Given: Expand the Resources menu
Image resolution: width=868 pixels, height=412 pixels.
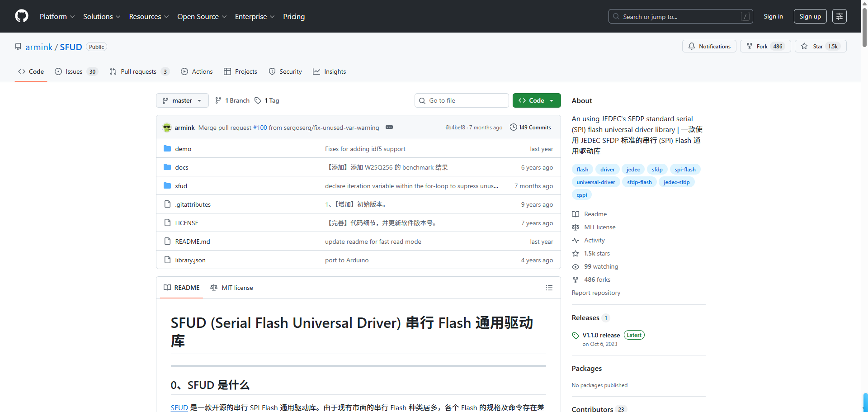Looking at the screenshot, I should click(149, 16).
